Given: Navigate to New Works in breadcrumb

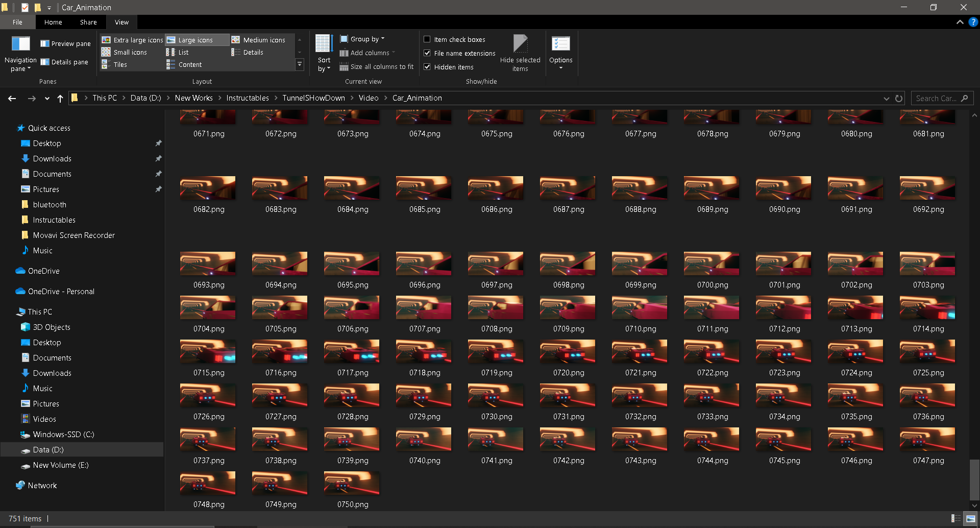Looking at the screenshot, I should (194, 98).
